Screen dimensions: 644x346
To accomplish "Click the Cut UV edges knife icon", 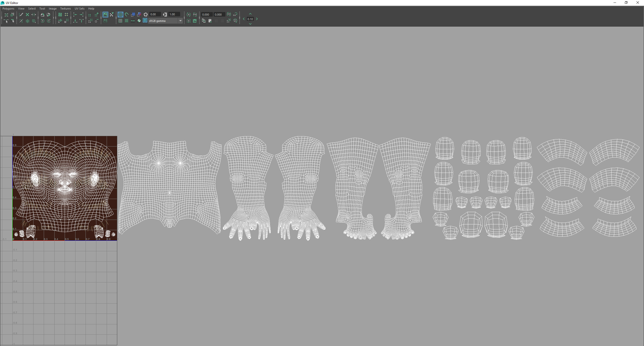I will coord(21,15).
